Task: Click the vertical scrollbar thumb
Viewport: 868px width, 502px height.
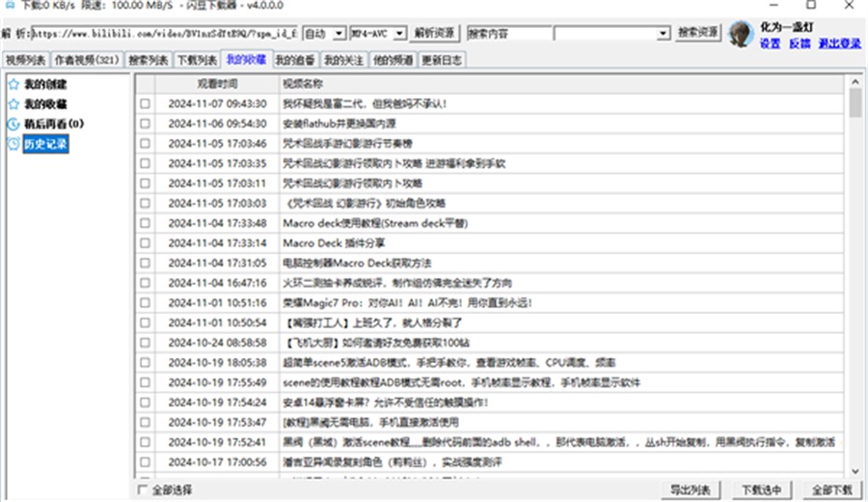Action: coord(855,103)
